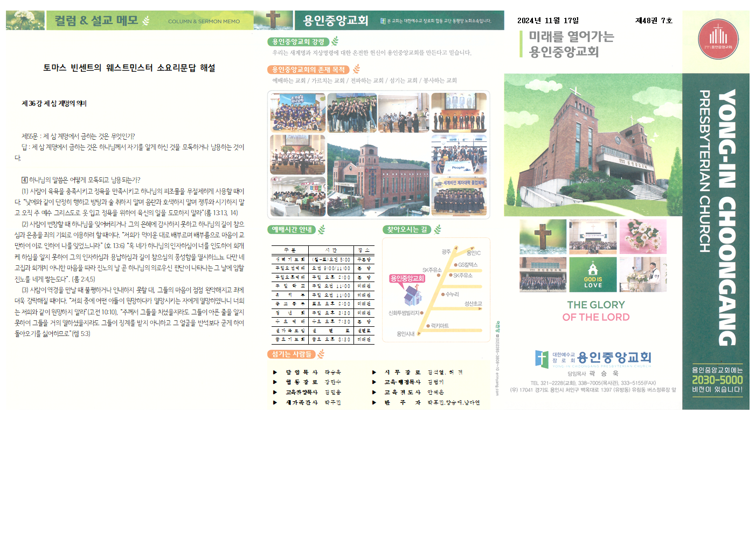This screenshot has height=535, width=756.
Task: Click the pink 용인중앙교회 map label
Action: pos(407,278)
